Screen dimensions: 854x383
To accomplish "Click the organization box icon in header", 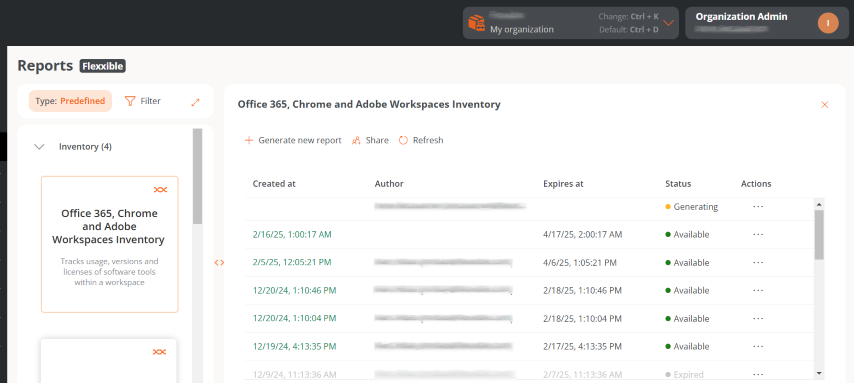I will click(x=477, y=23).
